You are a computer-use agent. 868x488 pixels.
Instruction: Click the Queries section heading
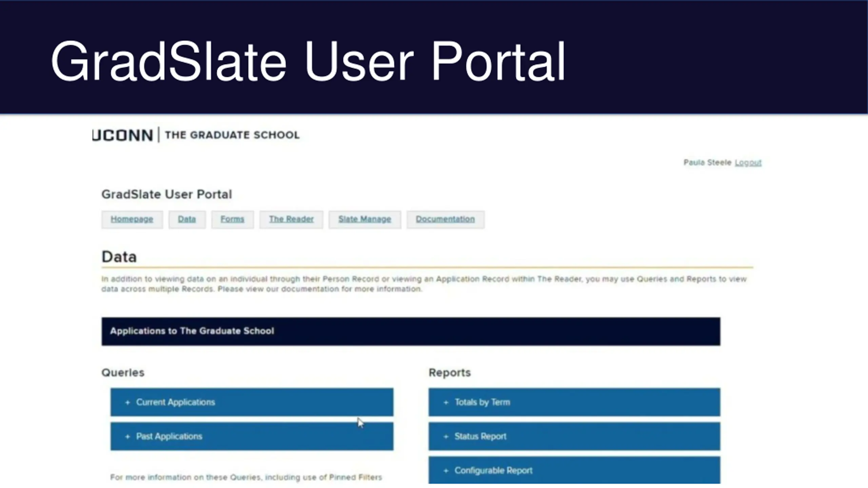coord(123,372)
